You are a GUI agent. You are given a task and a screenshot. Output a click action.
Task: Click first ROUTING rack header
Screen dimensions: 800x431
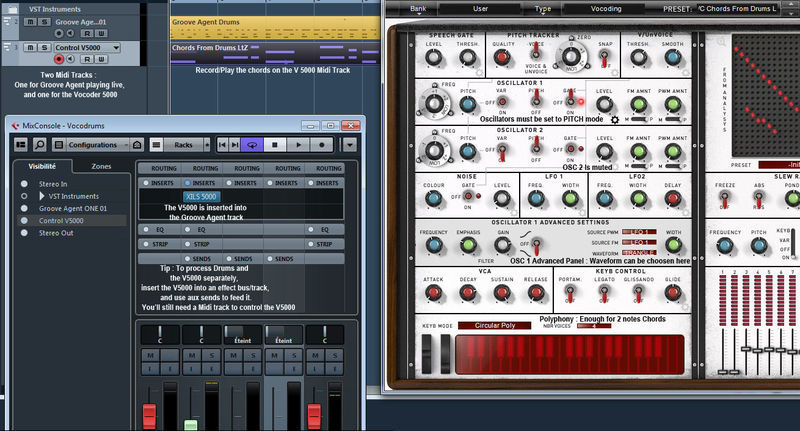tap(159, 168)
